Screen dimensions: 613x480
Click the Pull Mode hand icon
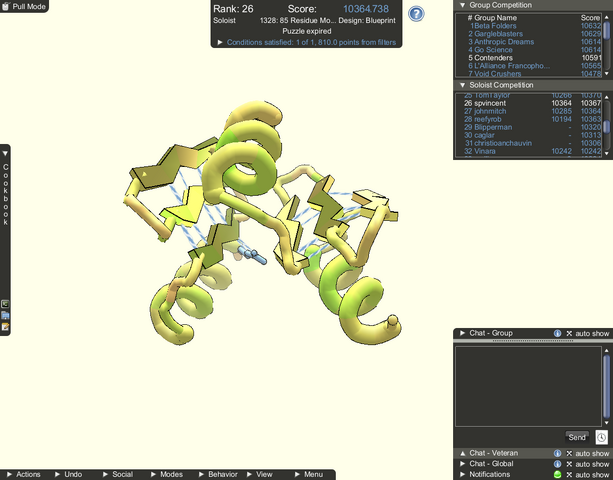(5, 6)
